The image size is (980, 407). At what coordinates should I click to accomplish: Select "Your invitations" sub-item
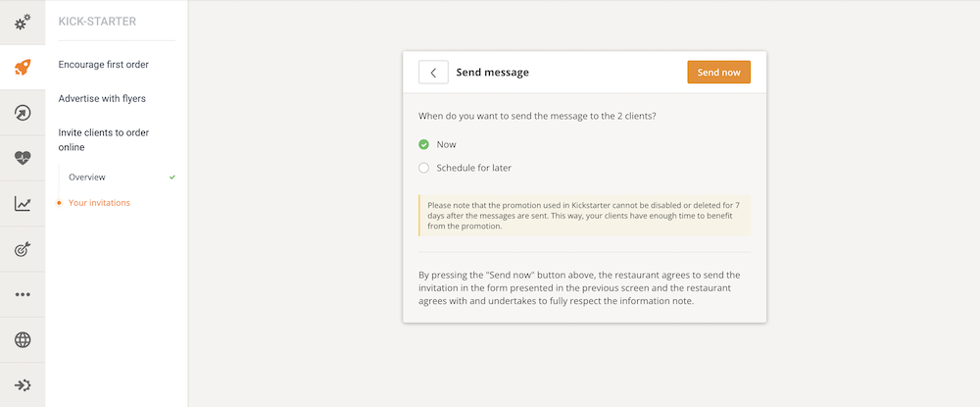[x=99, y=203]
